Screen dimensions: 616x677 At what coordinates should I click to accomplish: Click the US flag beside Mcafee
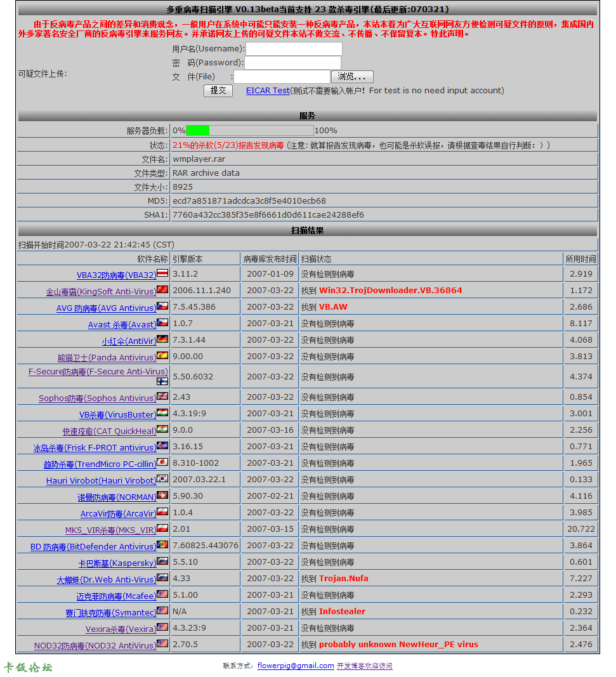click(x=162, y=594)
